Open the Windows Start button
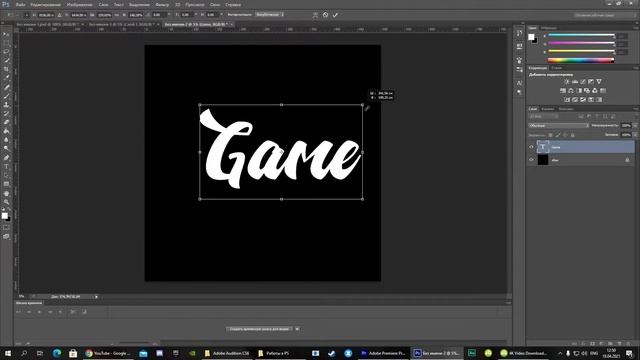 pyautogui.click(x=8, y=353)
